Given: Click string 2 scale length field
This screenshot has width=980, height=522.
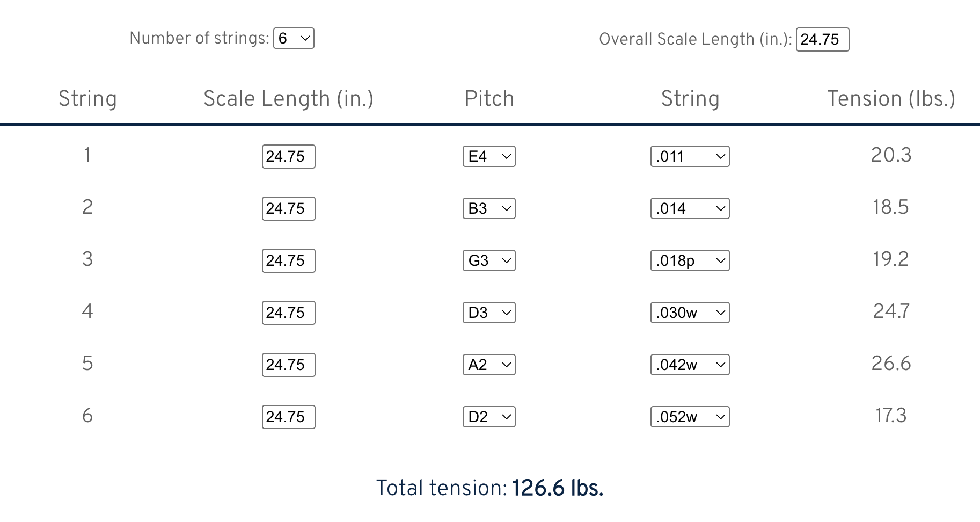Looking at the screenshot, I should click(x=288, y=209).
